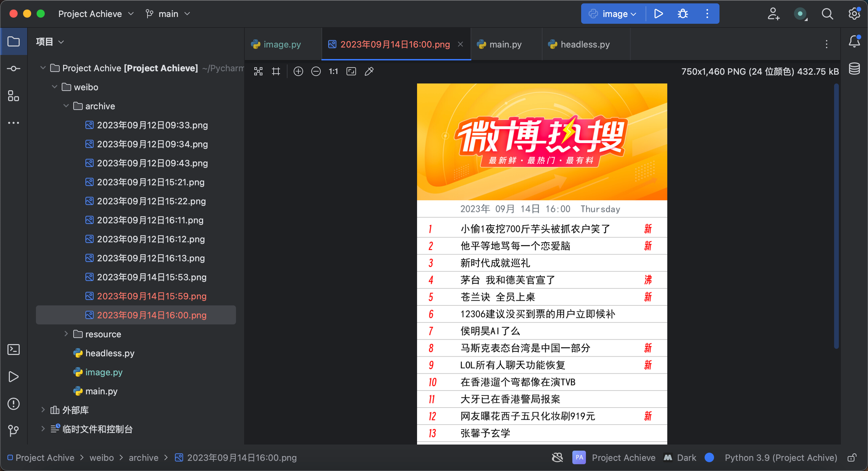Open the Terminal tool window
Screen dimensions: 868x471
(x=14, y=350)
